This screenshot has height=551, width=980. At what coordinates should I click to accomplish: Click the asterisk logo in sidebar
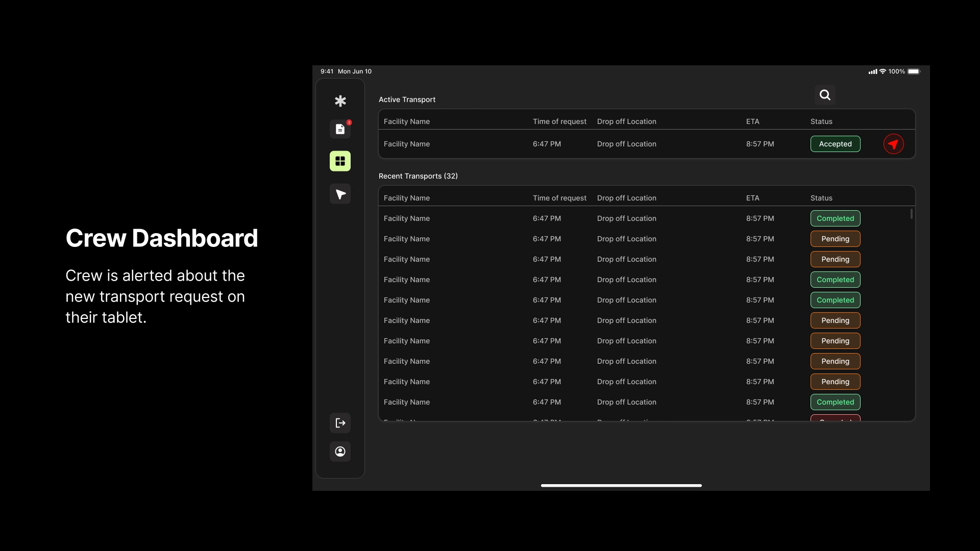click(x=340, y=101)
